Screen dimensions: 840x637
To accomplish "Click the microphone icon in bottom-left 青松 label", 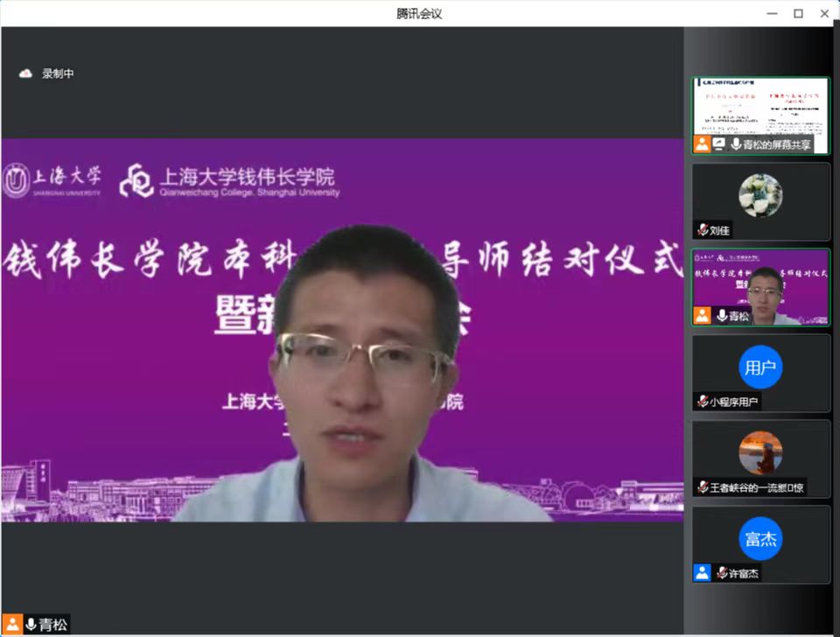I will [x=31, y=624].
